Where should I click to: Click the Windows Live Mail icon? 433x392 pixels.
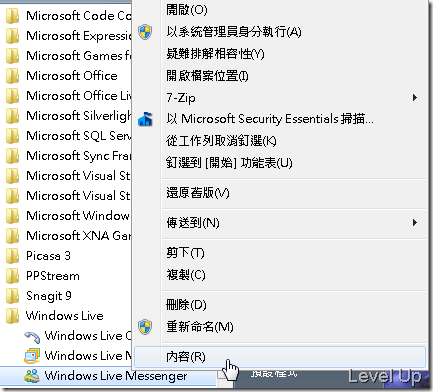pos(32,356)
